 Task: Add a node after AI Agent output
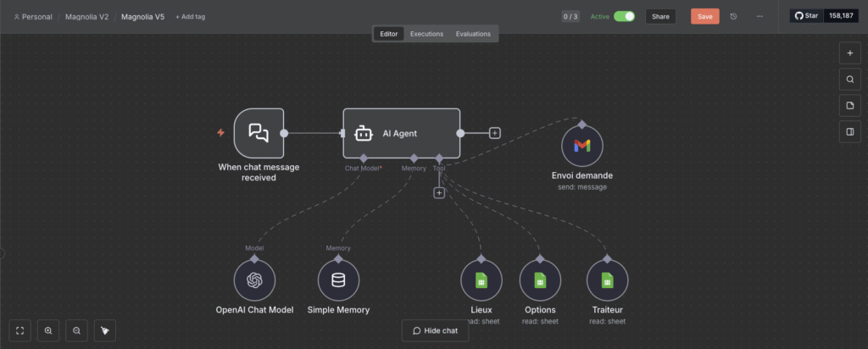coord(495,133)
